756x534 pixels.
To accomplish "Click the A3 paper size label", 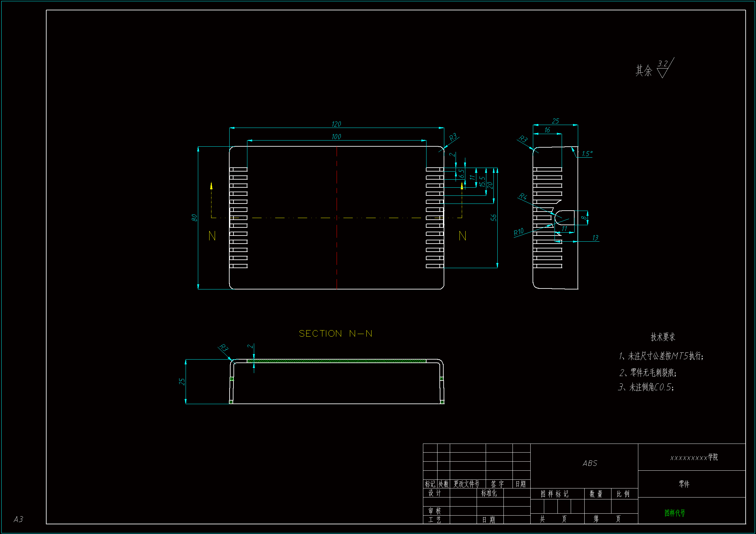I will tap(18, 519).
